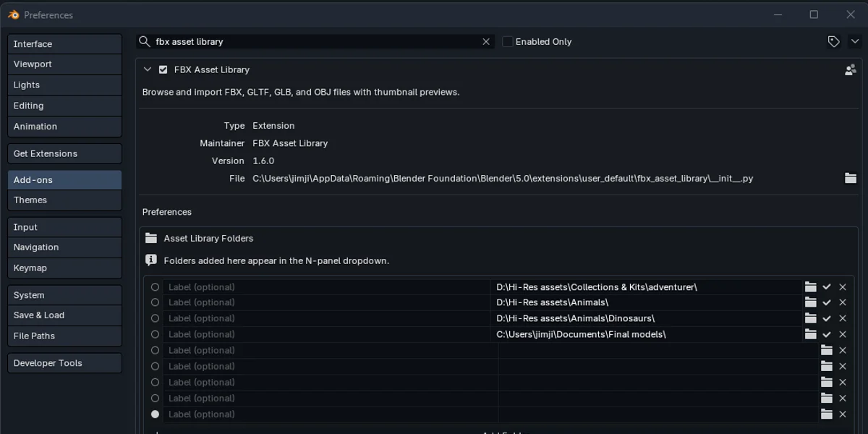
Task: Remove the Dinosaurs folder with its X icon
Action: (843, 318)
